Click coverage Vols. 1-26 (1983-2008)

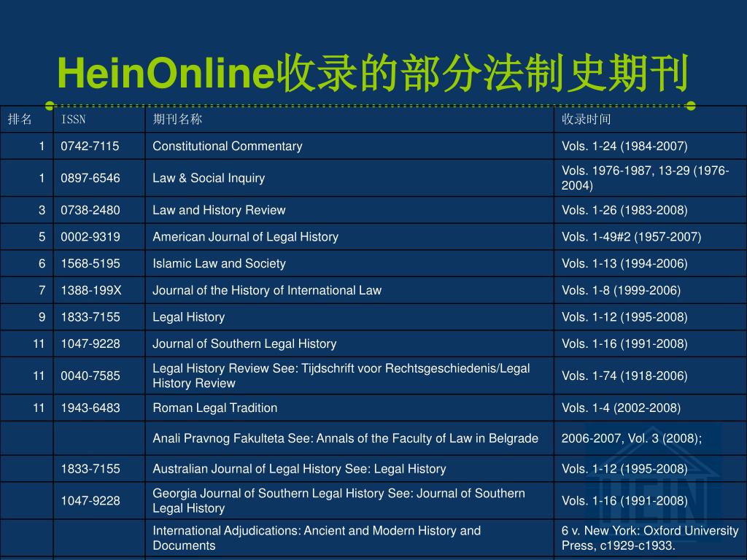(x=624, y=210)
